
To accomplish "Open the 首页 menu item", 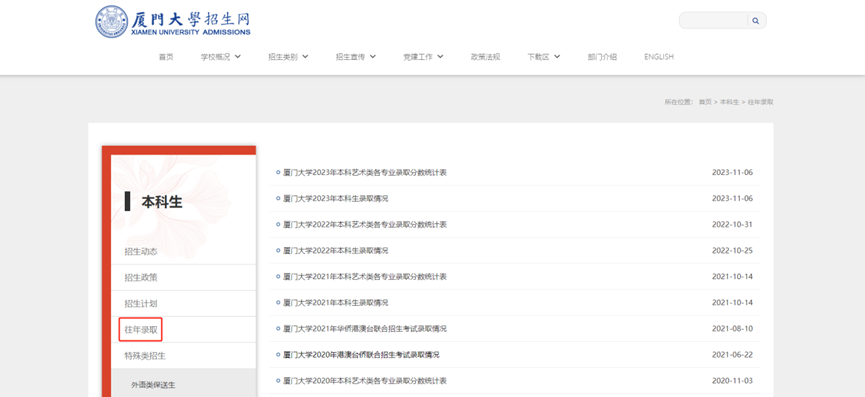I will [x=166, y=57].
